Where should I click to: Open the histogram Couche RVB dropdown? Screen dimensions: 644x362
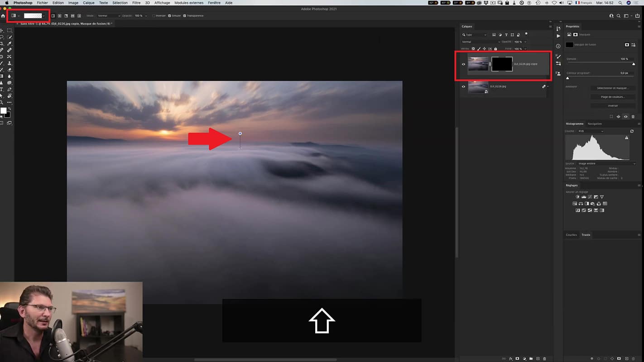591,131
